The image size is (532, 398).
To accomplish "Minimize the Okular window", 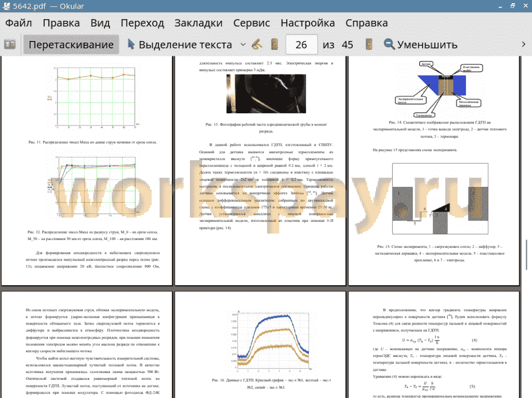I will (500, 6).
